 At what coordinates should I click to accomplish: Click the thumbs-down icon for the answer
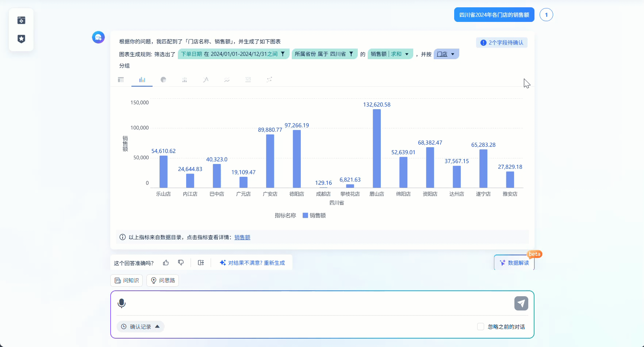click(181, 263)
